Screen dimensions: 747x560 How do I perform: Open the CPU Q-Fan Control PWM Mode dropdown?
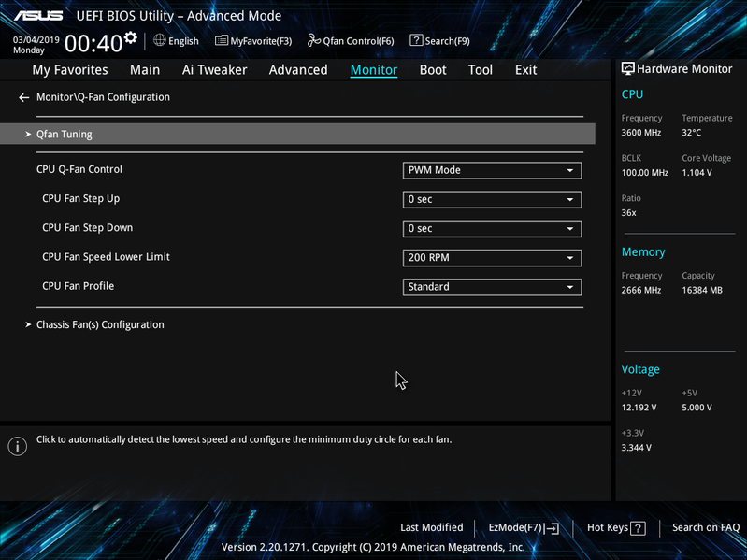click(492, 170)
